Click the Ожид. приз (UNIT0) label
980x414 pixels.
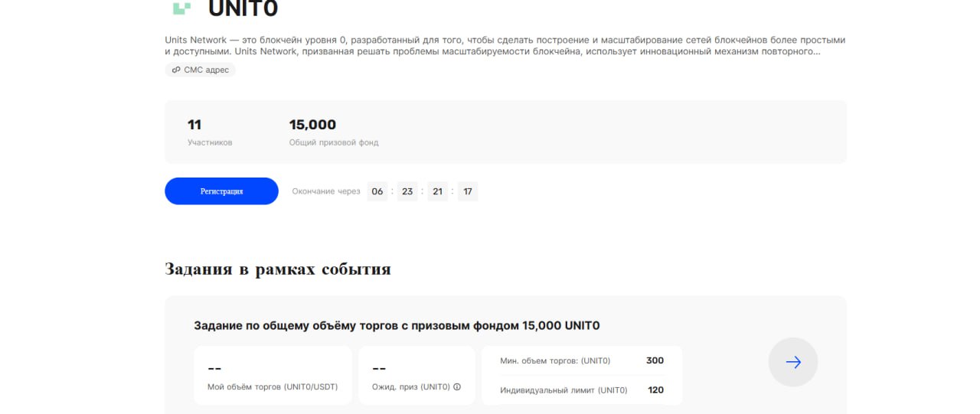coord(411,387)
